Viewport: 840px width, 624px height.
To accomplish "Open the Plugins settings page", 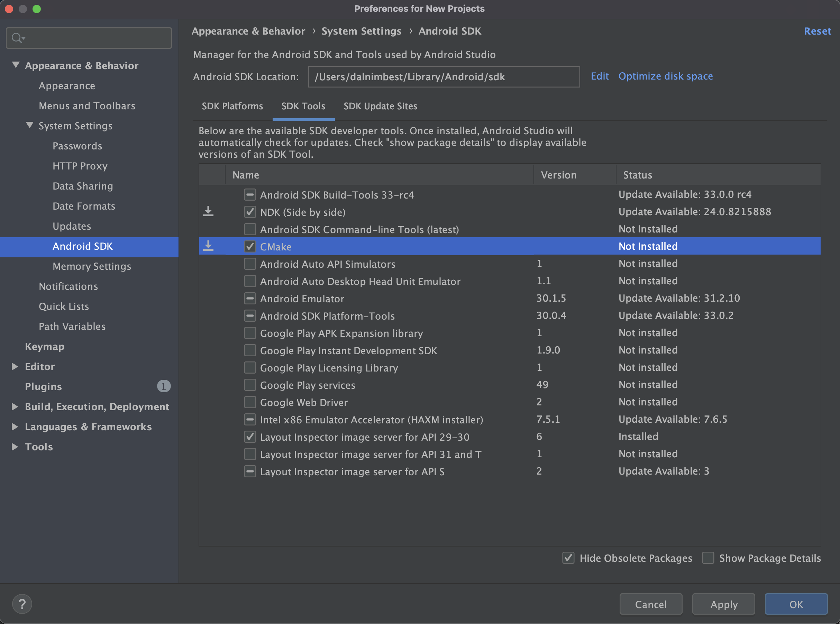I will [43, 386].
